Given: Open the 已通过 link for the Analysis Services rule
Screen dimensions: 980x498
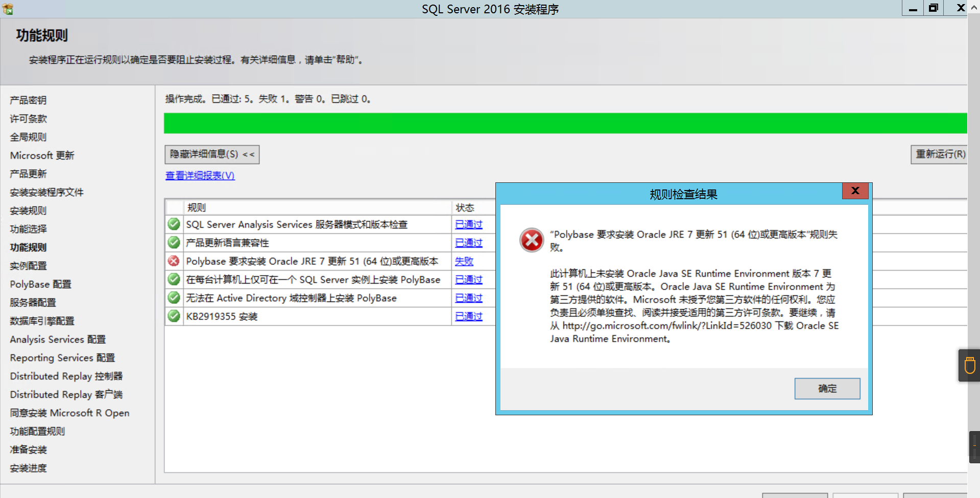Looking at the screenshot, I should click(x=469, y=224).
